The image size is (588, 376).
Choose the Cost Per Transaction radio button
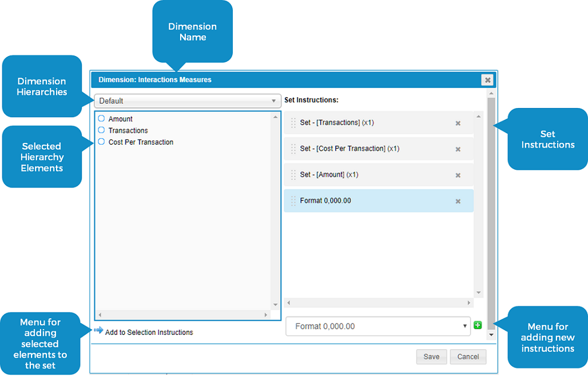coord(101,142)
